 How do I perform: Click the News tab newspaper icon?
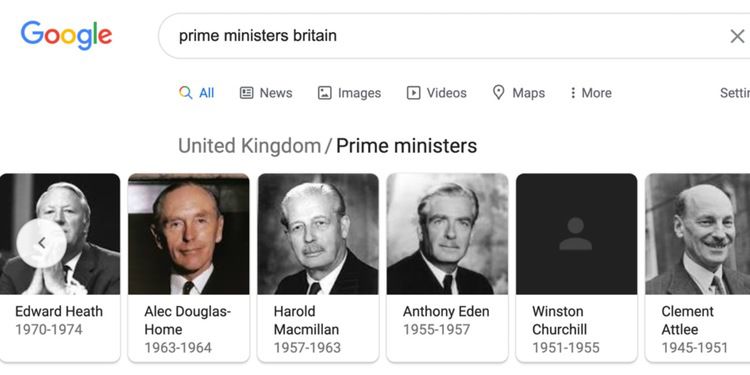246,92
